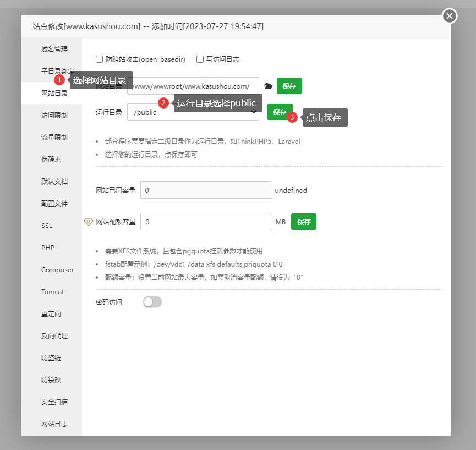Click the quota diamond icon beside 网站配额容量
Screen dimensions: 476x450
click(x=89, y=221)
